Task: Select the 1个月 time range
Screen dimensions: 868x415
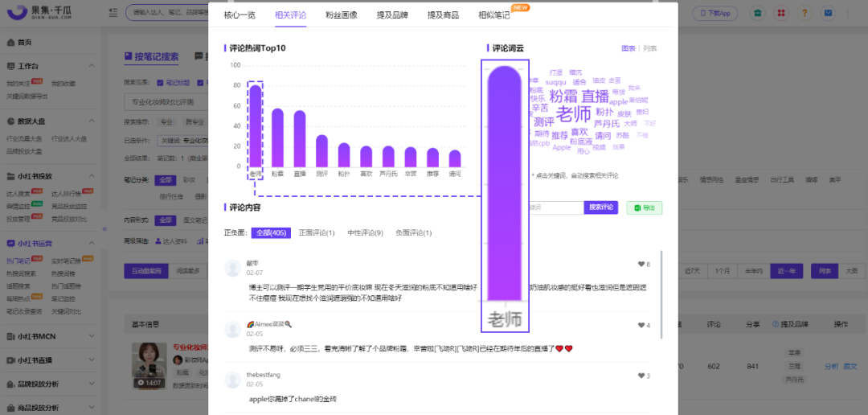Action: pos(723,271)
